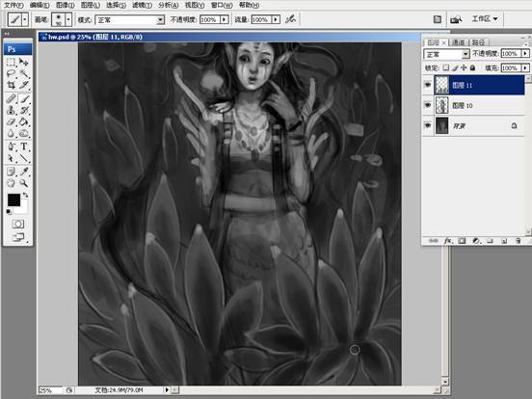
Task: Select the Move tool
Action: [x=24, y=62]
